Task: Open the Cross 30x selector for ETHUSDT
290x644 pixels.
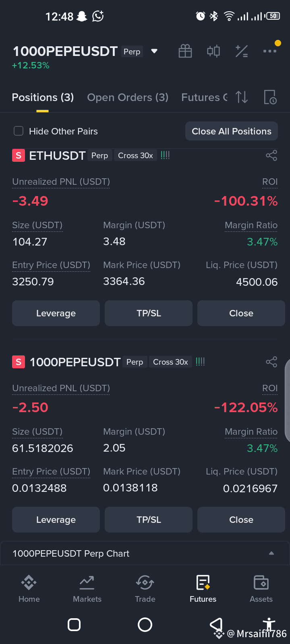Action: [x=135, y=155]
